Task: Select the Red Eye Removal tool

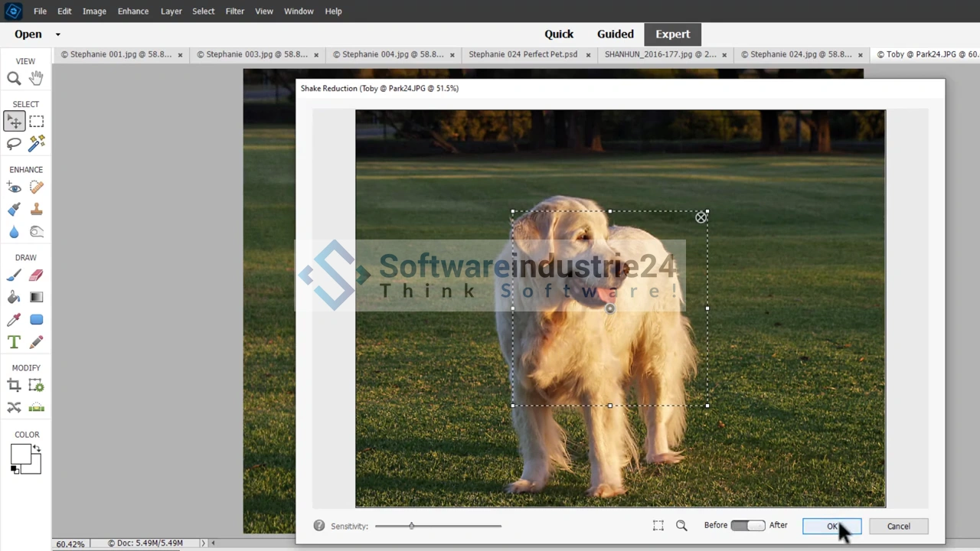Action: (x=14, y=187)
